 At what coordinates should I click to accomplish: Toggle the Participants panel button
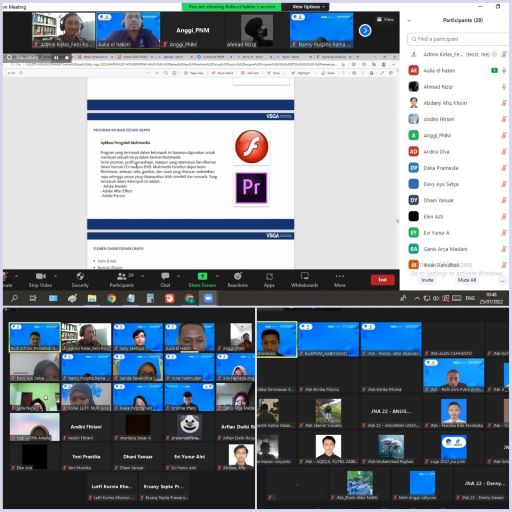(x=122, y=280)
